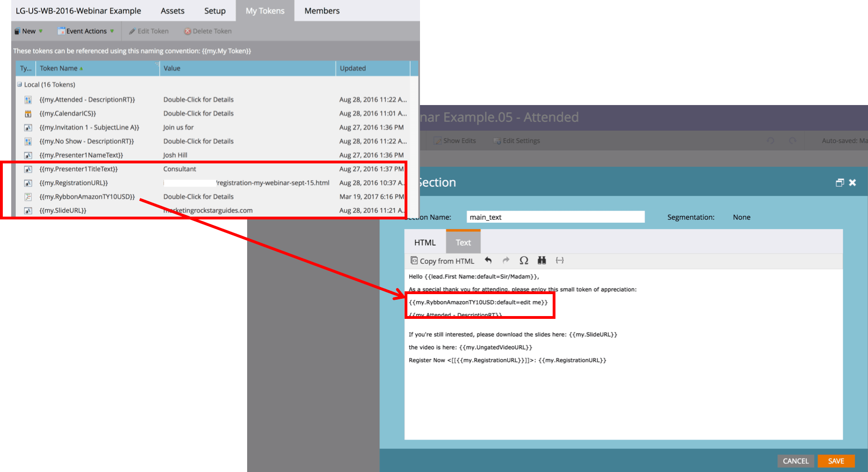Click the Delete Token icon

(x=187, y=31)
